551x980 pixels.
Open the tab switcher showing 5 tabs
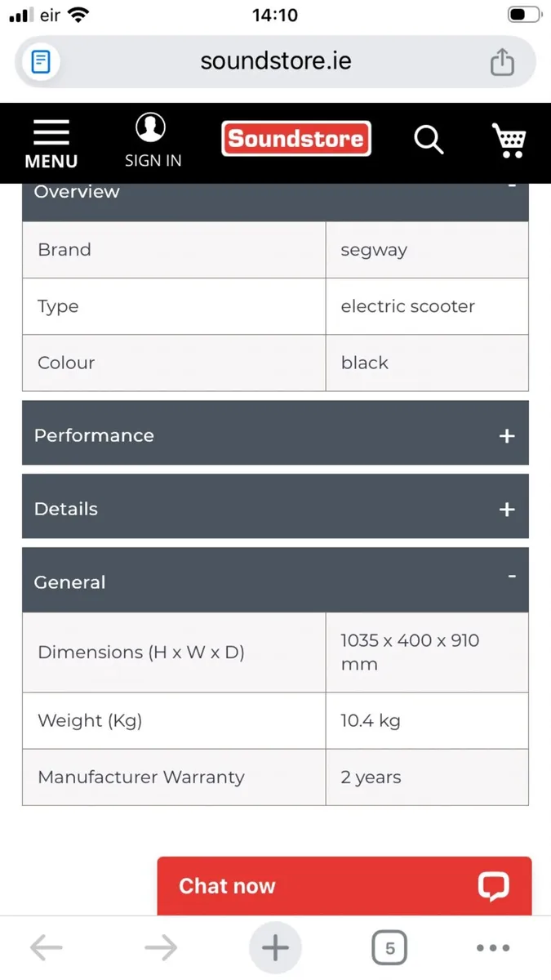389,947
